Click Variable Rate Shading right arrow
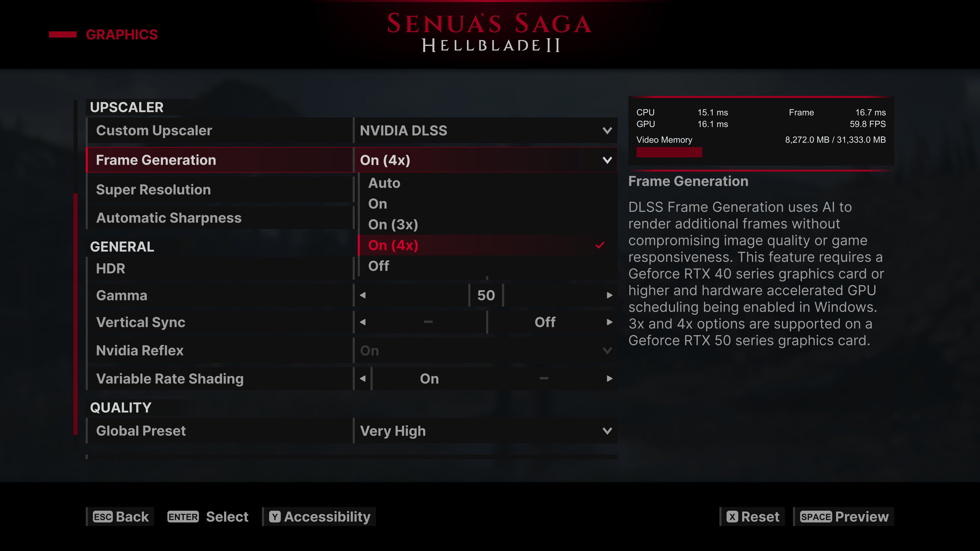 [609, 378]
